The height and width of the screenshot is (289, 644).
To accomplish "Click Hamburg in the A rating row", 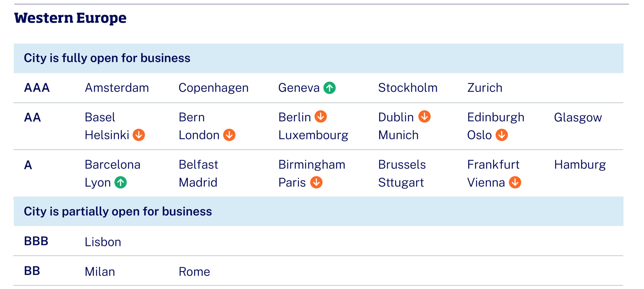I will [580, 165].
